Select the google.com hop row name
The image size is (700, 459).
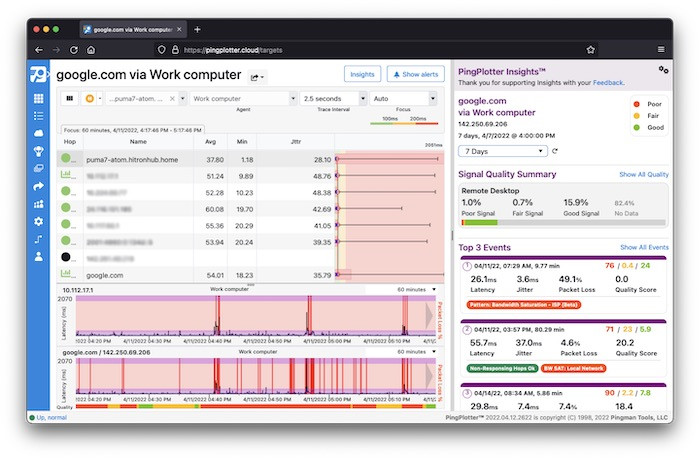tap(104, 275)
